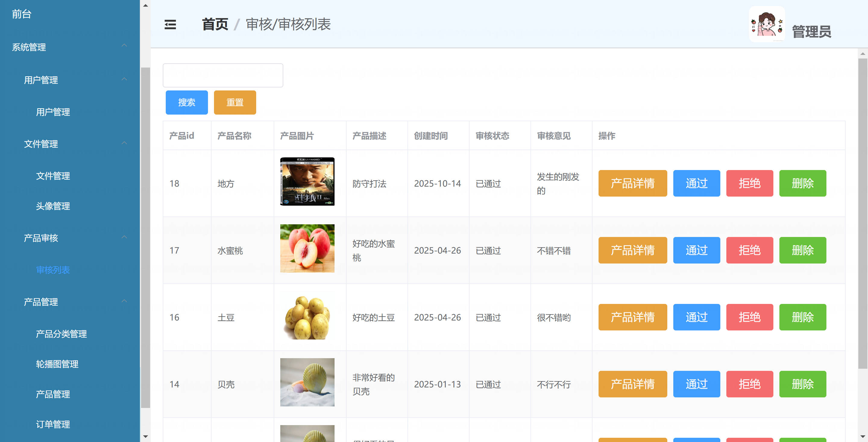Collapse the 用户管理 submenu chevron
The image size is (868, 442).
coord(124,79)
